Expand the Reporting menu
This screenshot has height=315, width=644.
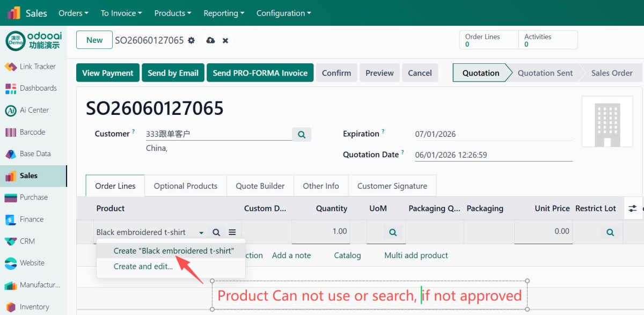[x=224, y=13]
